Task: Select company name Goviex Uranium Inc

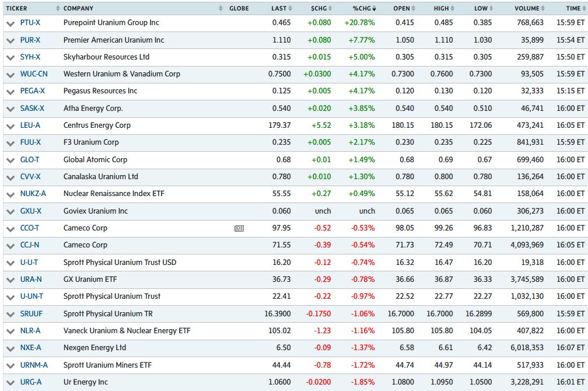Action: [x=96, y=211]
